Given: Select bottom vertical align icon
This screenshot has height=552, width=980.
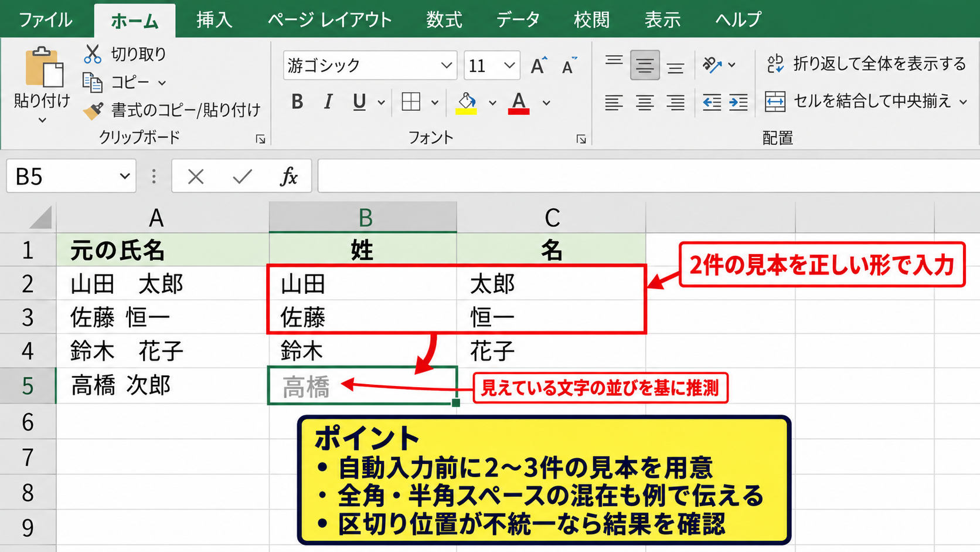Looking at the screenshot, I should [676, 68].
